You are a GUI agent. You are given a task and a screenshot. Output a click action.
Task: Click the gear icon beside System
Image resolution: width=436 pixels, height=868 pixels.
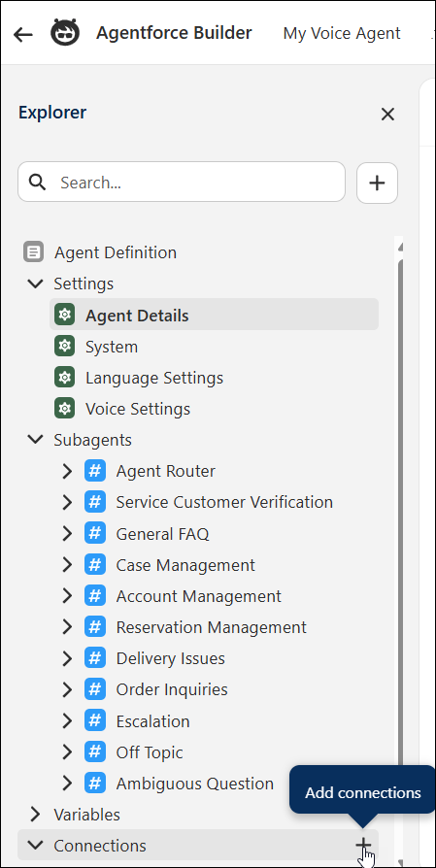65,347
